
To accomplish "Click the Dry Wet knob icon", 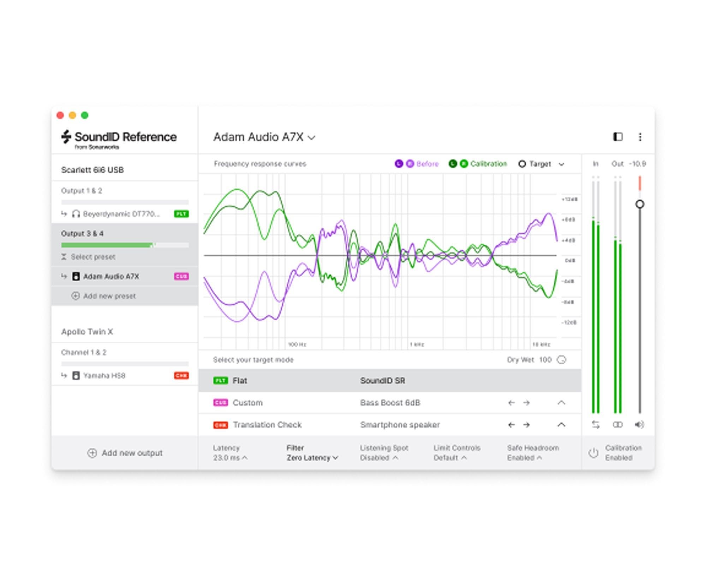I will tap(561, 360).
